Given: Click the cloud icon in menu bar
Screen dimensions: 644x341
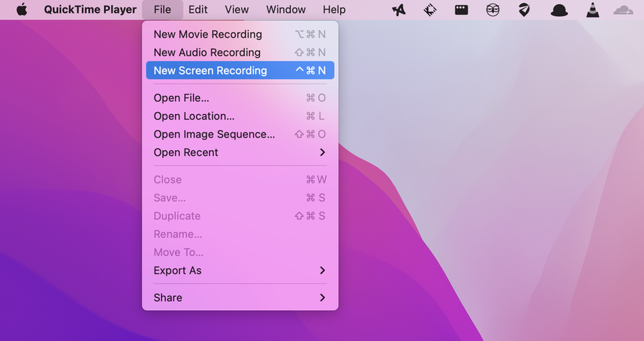Looking at the screenshot, I should coord(623,10).
